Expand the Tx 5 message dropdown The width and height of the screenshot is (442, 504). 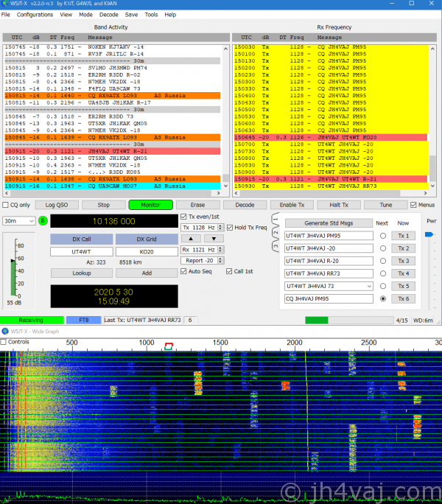(x=368, y=286)
